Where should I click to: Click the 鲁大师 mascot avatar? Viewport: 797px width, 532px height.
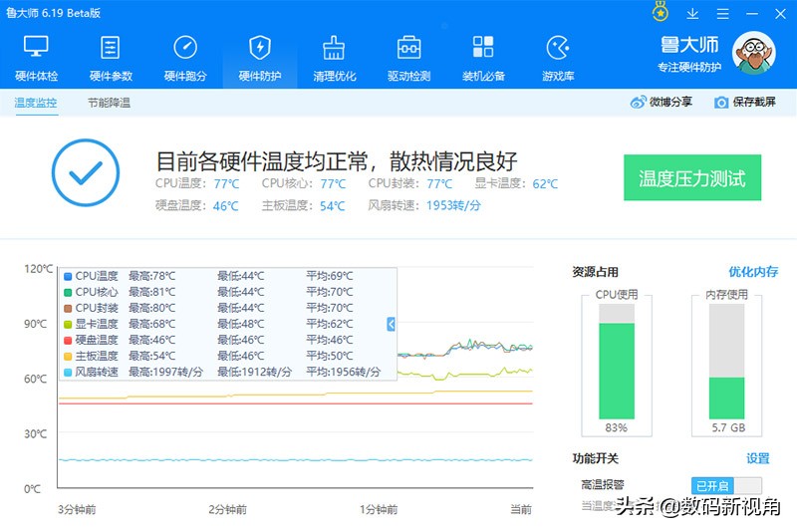click(754, 53)
